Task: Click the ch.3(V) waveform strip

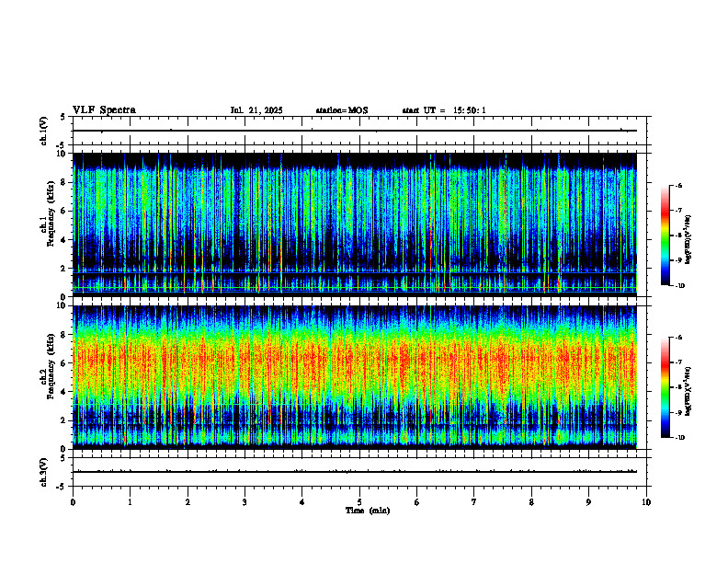Action: [x=359, y=472]
